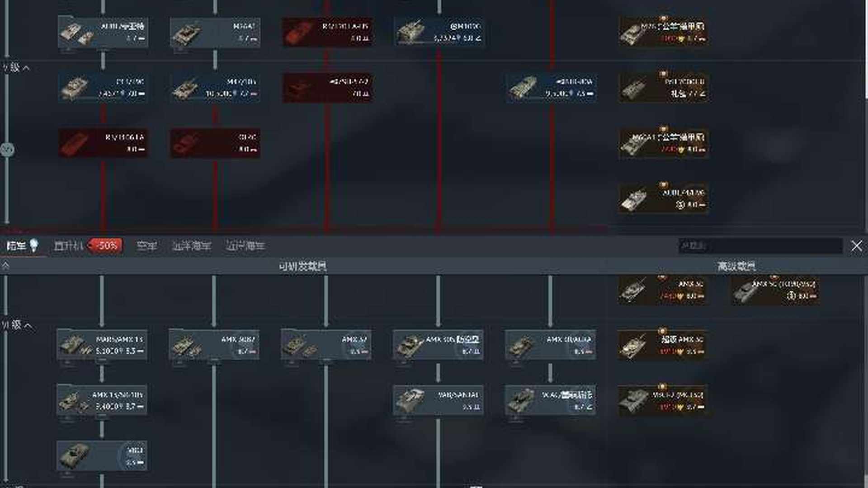Select the researchable card under the AUBL/74 folder
The image size is (868, 488).
pyautogui.click(x=103, y=88)
